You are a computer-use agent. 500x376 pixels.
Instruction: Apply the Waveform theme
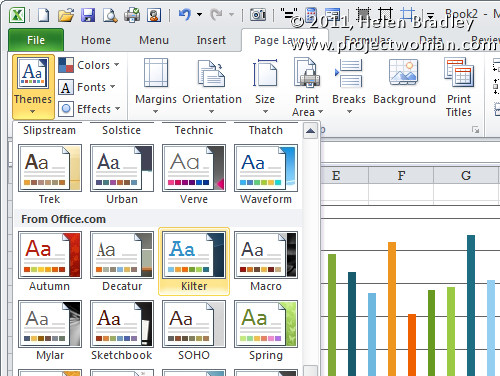(266, 175)
